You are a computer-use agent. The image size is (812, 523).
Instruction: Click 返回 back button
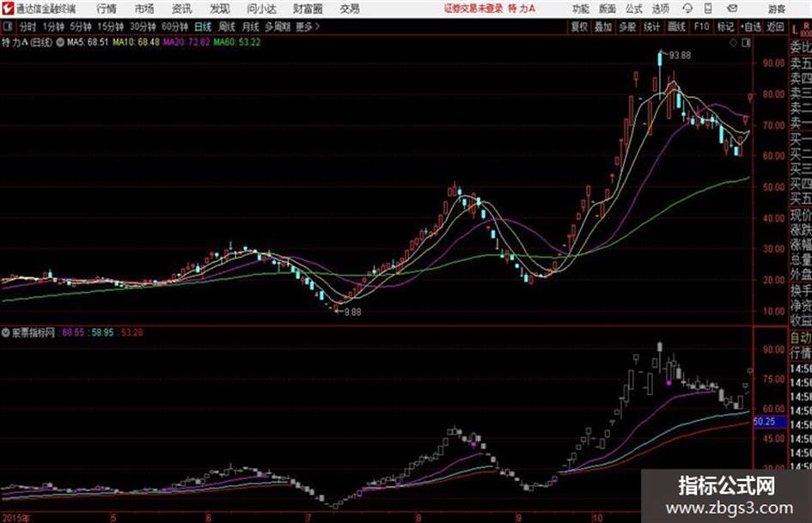pos(775,27)
